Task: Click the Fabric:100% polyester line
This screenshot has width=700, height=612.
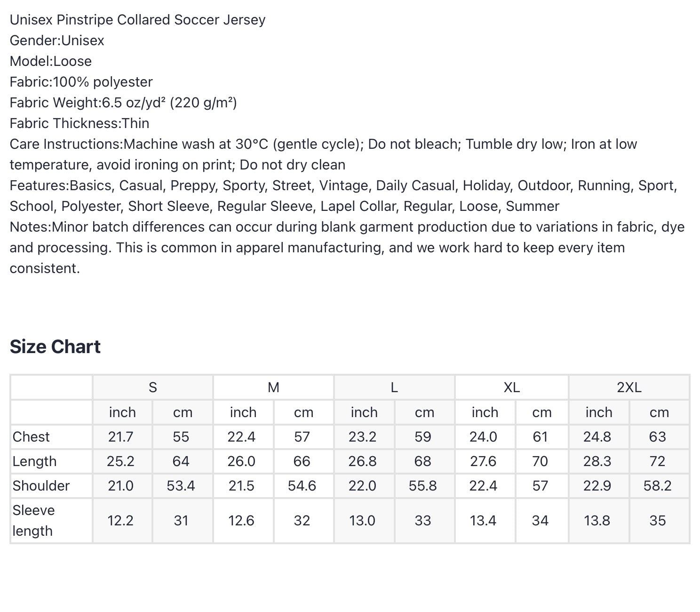Action: point(81,82)
